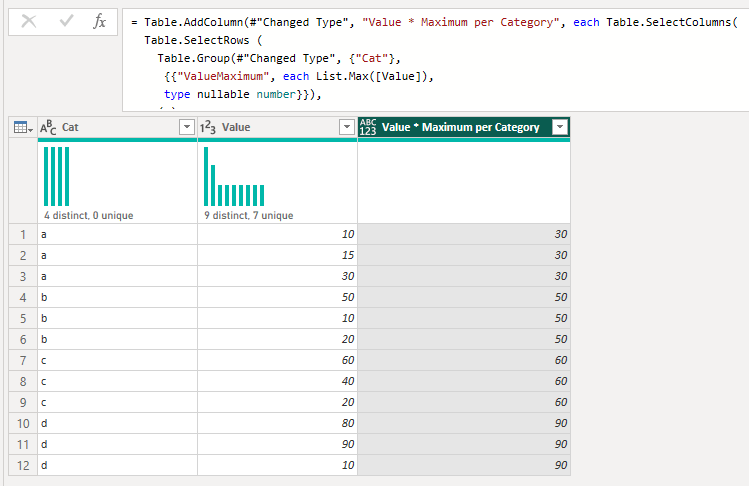This screenshot has height=486, width=749.
Task: Expand the Value * Maximum per Category filter dropdown
Action: pyautogui.click(x=559, y=127)
